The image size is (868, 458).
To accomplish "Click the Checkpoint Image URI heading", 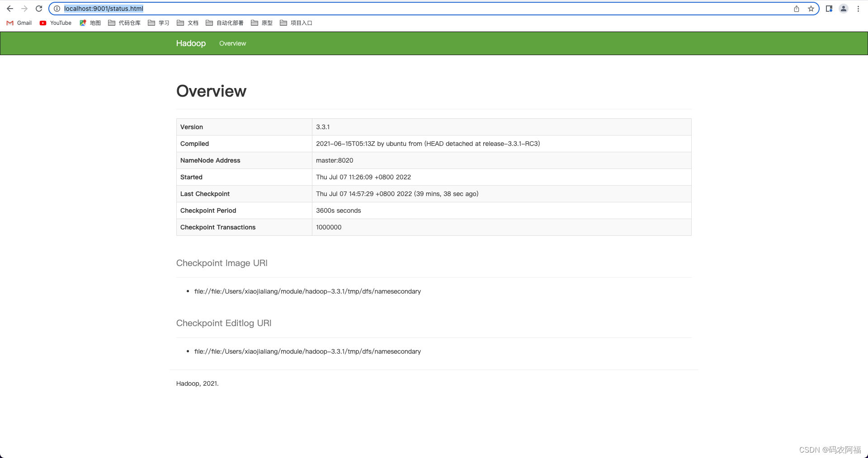I will point(222,263).
